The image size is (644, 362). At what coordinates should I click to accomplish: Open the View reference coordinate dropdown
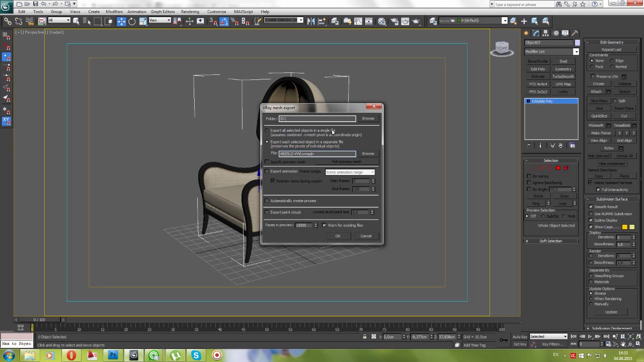[159, 21]
